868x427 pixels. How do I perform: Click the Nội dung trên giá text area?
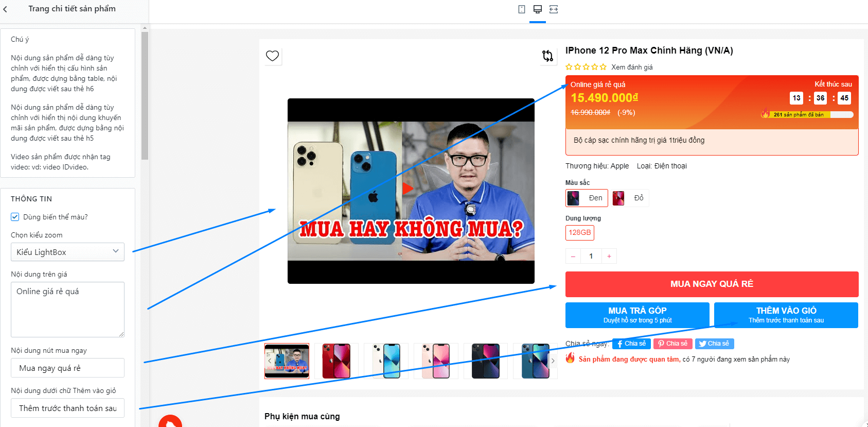pos(67,310)
